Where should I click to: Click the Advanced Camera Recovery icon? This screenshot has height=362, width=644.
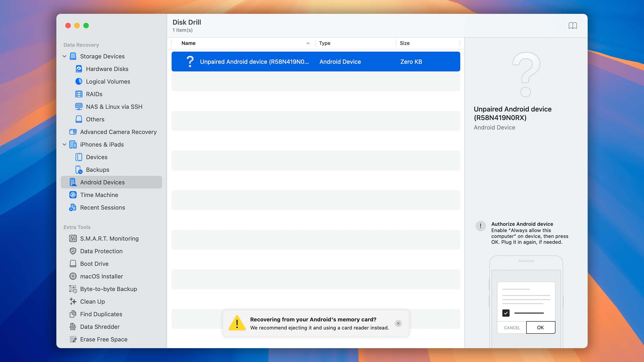pyautogui.click(x=73, y=132)
